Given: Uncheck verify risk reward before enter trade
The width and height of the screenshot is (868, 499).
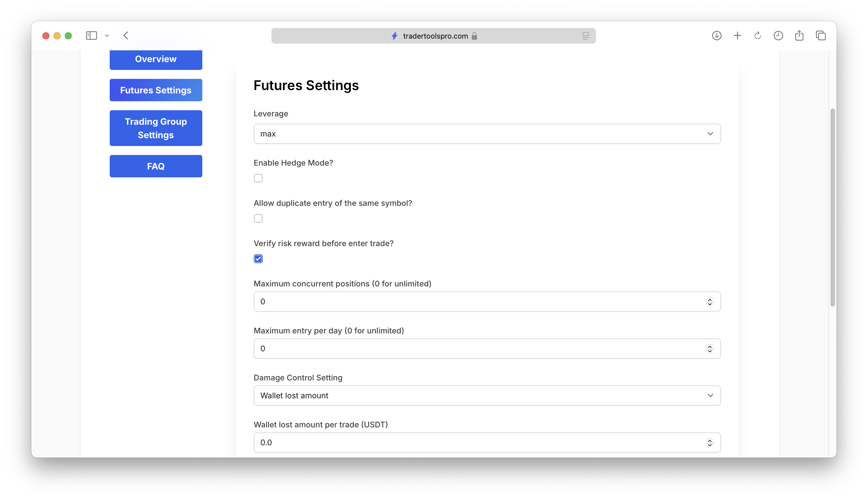Looking at the screenshot, I should tap(258, 259).
